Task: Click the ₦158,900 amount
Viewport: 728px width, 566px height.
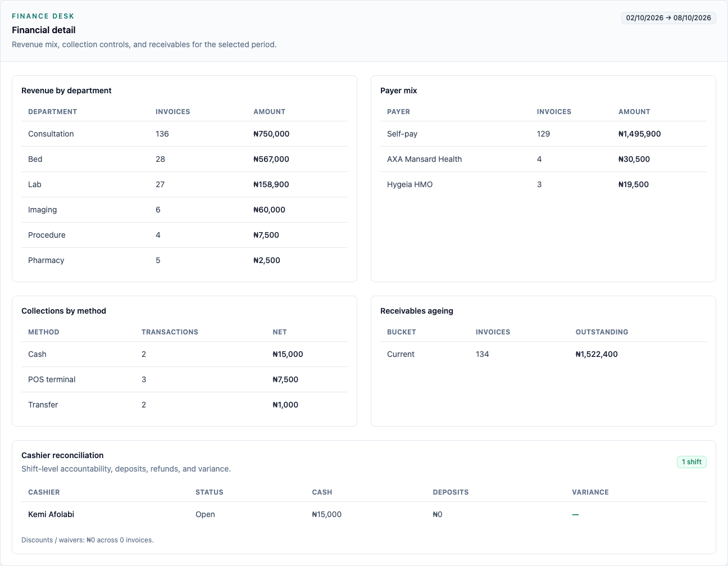Action: (271, 184)
